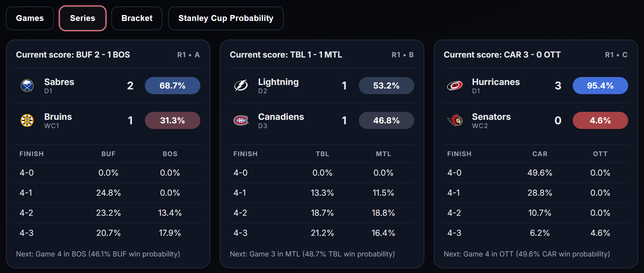Click the Bruins team logo

(27, 120)
